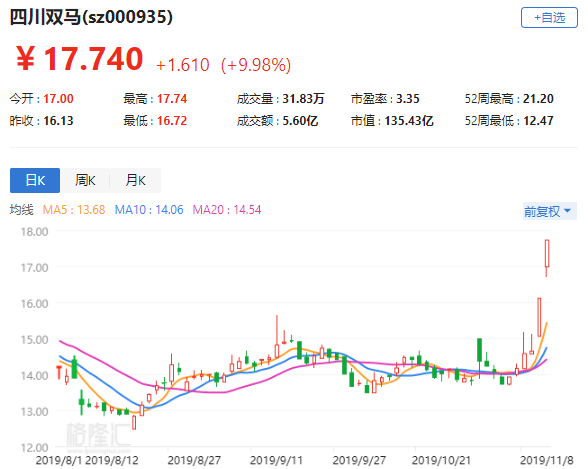Select the 12.00 price axis label

click(34, 448)
